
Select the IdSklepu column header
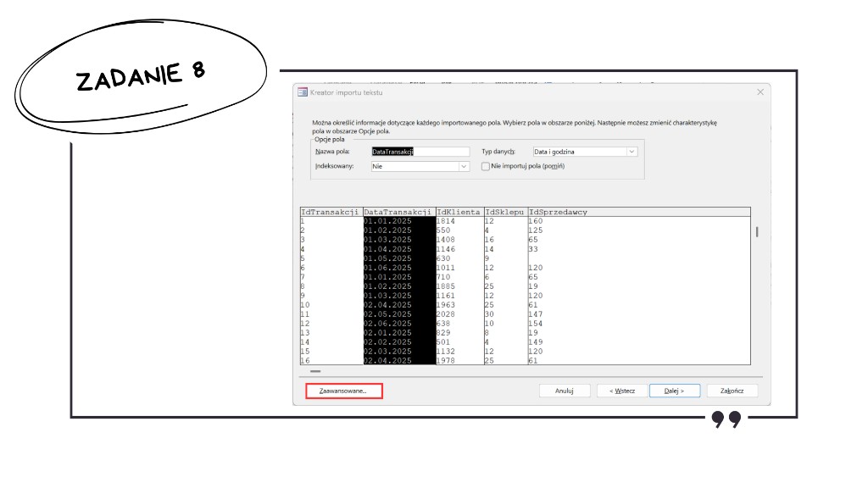coord(505,212)
